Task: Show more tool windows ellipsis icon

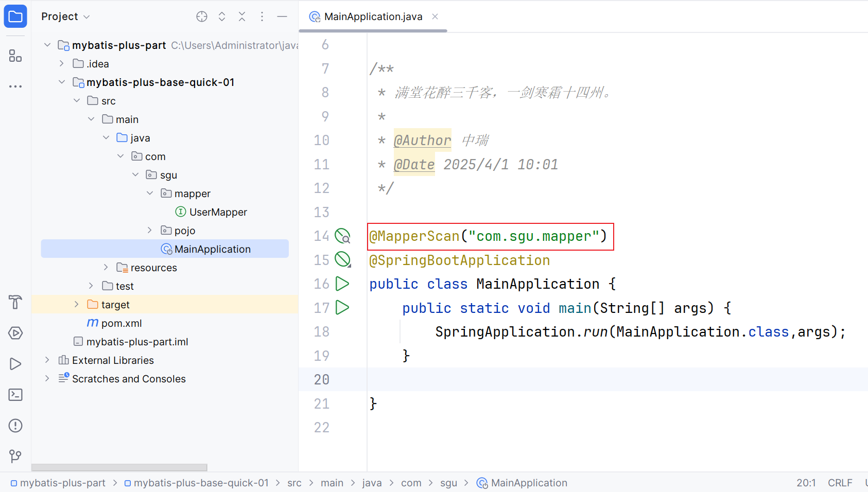Action: click(x=15, y=86)
